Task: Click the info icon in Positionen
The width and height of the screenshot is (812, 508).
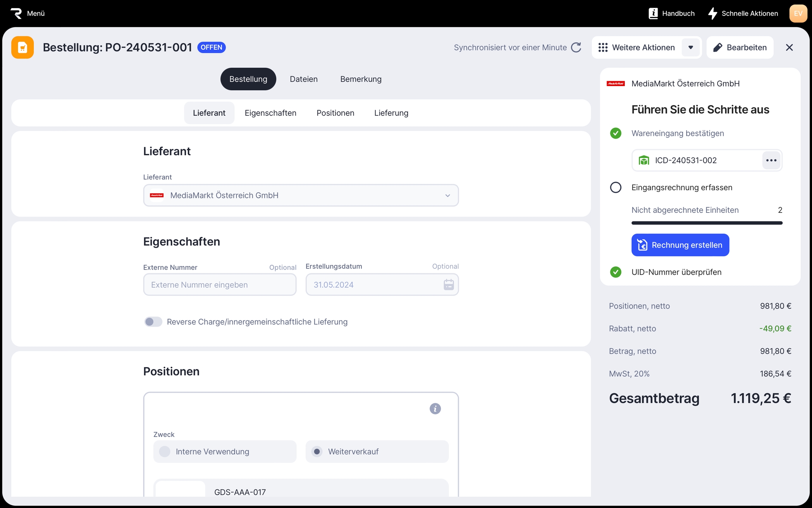Action: (435, 409)
